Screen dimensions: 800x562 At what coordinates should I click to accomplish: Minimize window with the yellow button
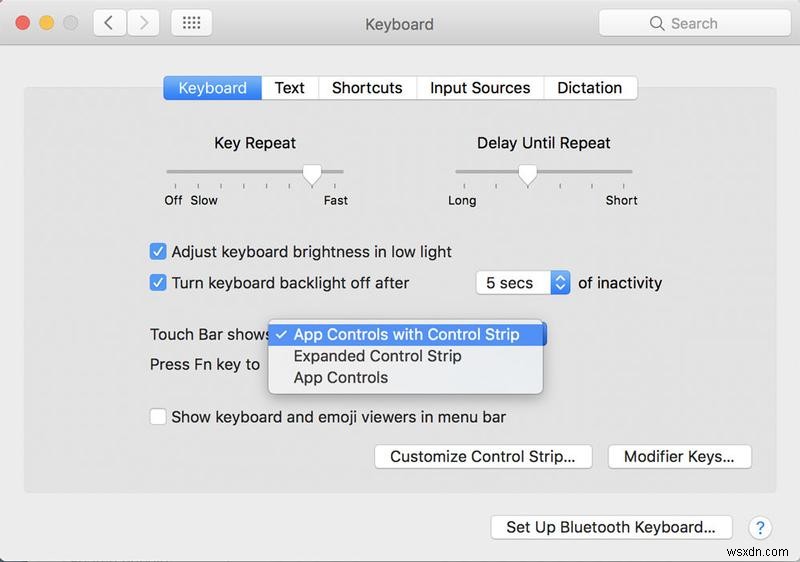(x=46, y=23)
